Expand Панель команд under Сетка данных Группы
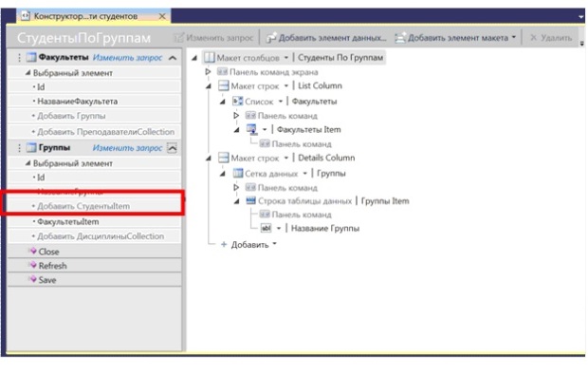The height and width of the screenshot is (375, 588). (x=236, y=187)
